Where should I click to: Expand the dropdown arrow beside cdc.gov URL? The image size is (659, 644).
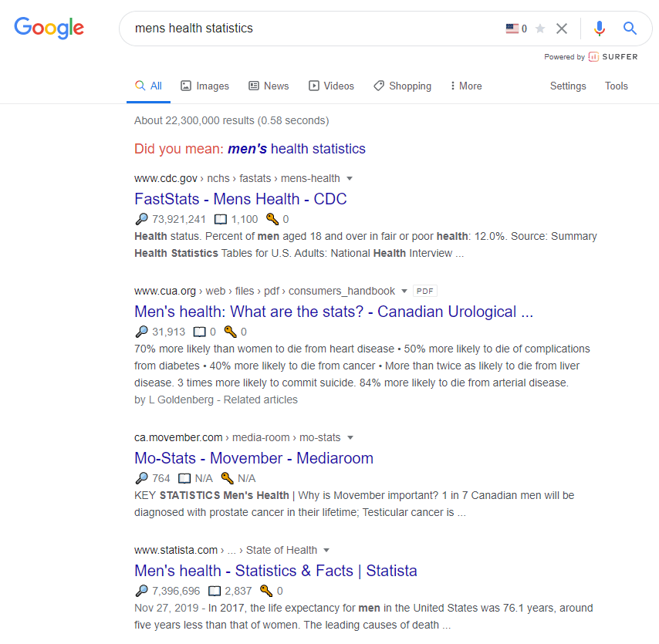(x=350, y=178)
